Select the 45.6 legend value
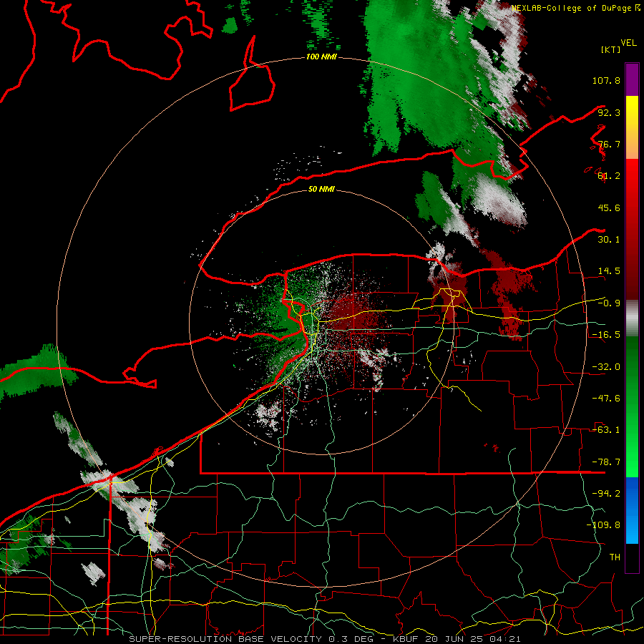Viewport: 644px width, 644px height. pos(609,208)
